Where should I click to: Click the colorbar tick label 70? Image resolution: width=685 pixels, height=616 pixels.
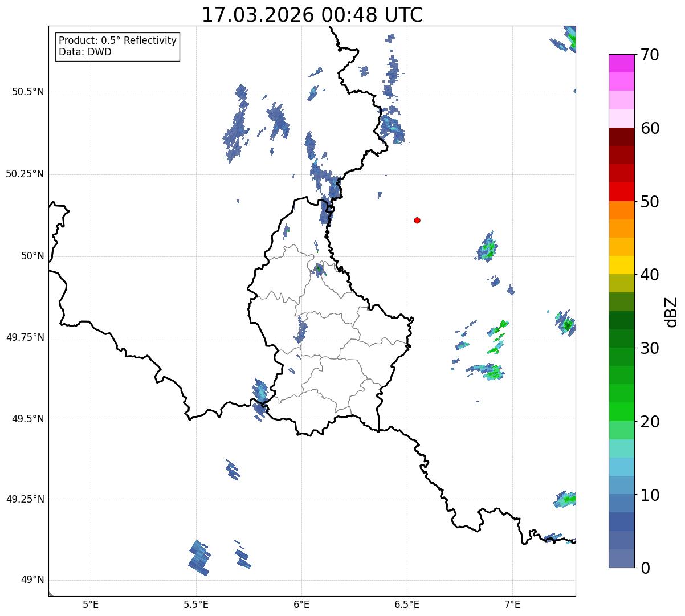[x=650, y=55]
